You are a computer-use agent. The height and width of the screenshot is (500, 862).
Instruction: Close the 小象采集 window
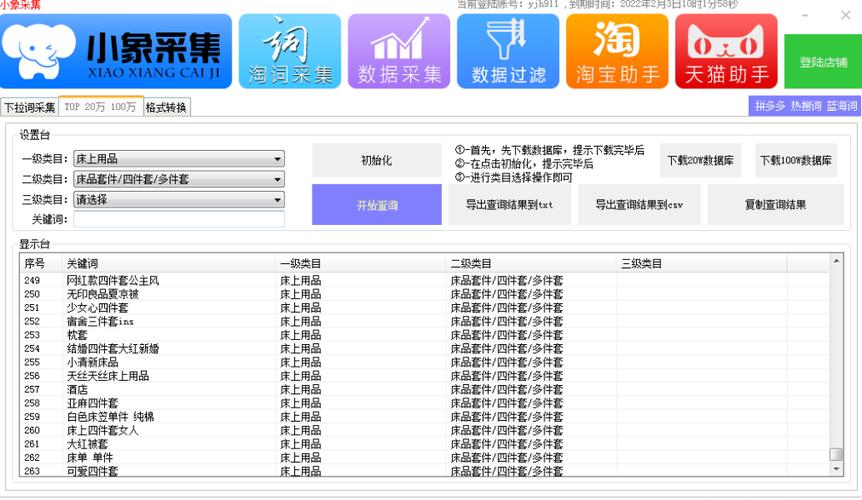[846, 15]
